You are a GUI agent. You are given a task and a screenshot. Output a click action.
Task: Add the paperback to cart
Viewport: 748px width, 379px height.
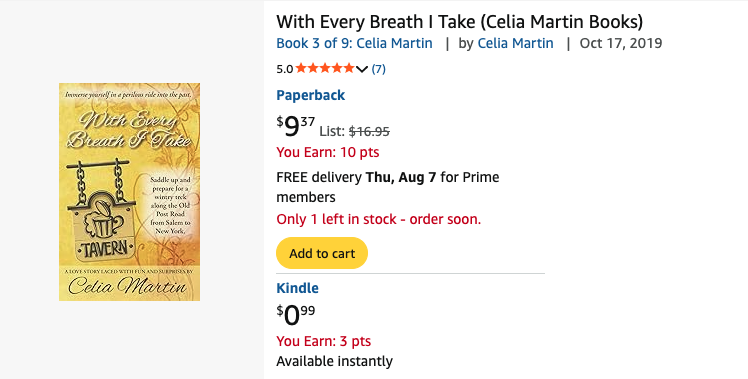(x=322, y=253)
